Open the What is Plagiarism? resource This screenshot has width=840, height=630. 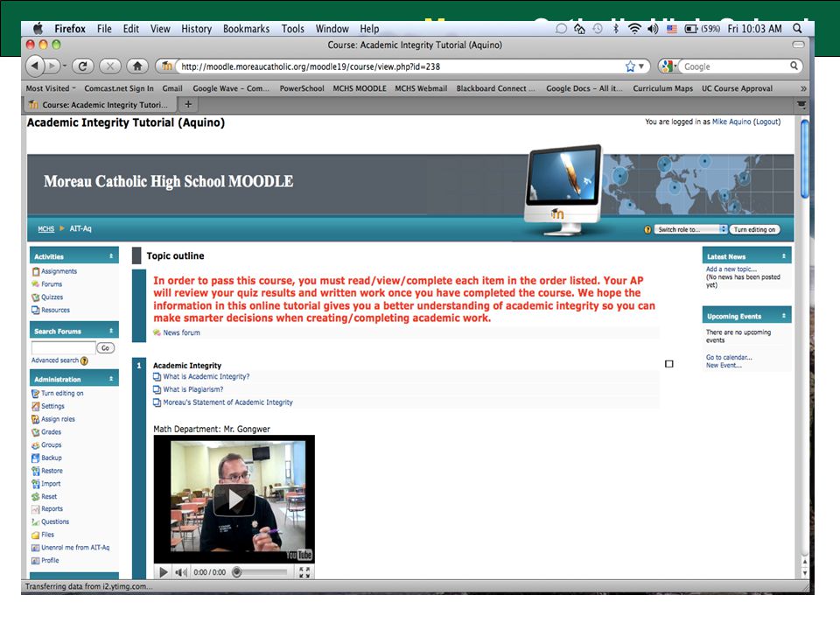point(192,389)
